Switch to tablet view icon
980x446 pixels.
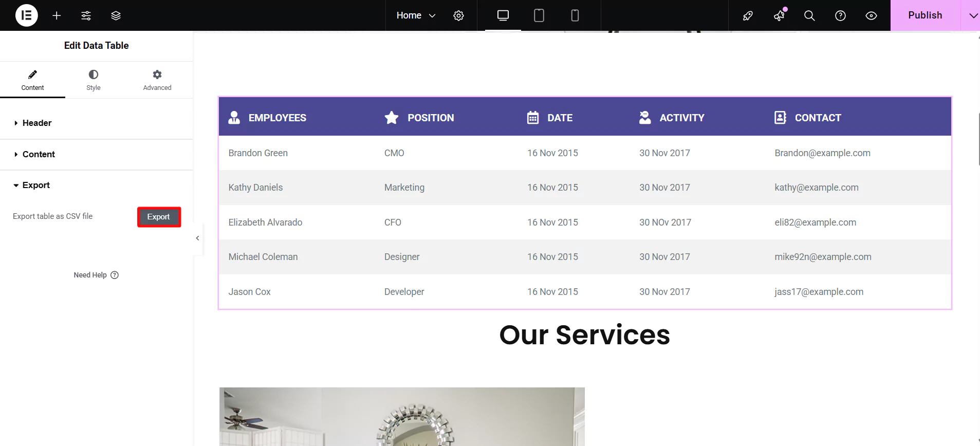[x=539, y=15]
